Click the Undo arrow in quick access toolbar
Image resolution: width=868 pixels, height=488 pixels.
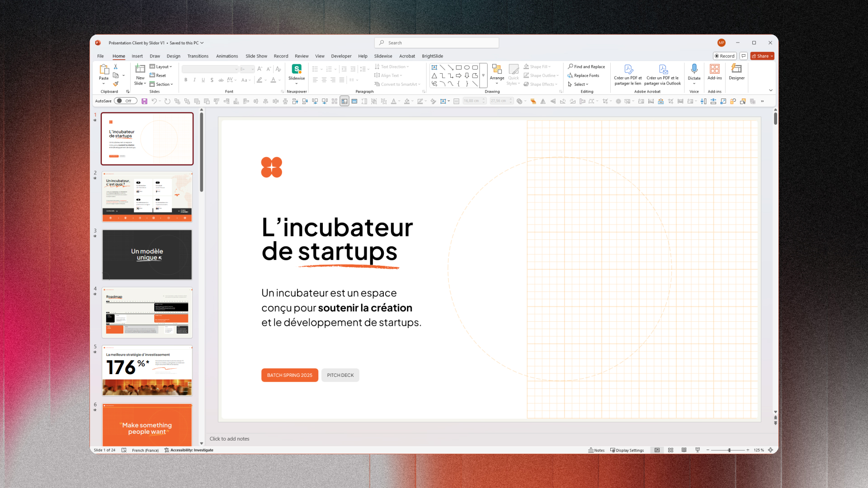154,101
